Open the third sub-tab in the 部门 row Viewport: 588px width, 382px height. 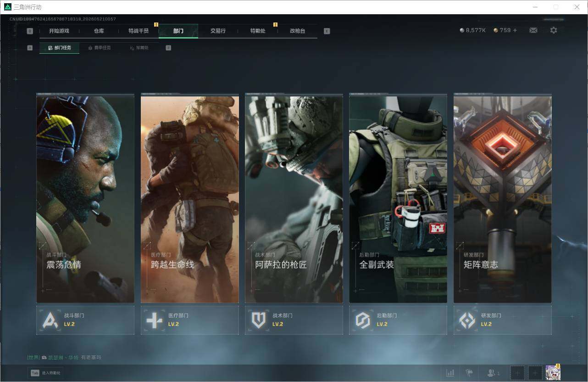(x=139, y=48)
